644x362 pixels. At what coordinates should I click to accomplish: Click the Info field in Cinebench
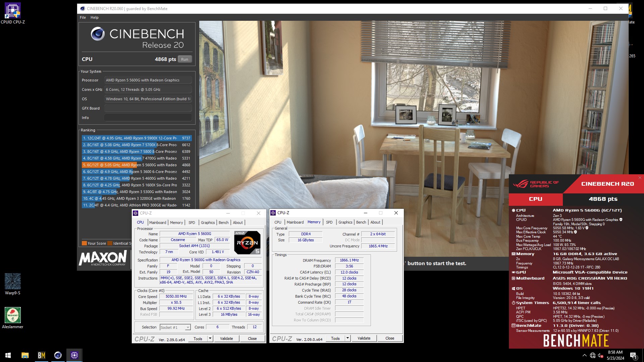pyautogui.click(x=148, y=118)
